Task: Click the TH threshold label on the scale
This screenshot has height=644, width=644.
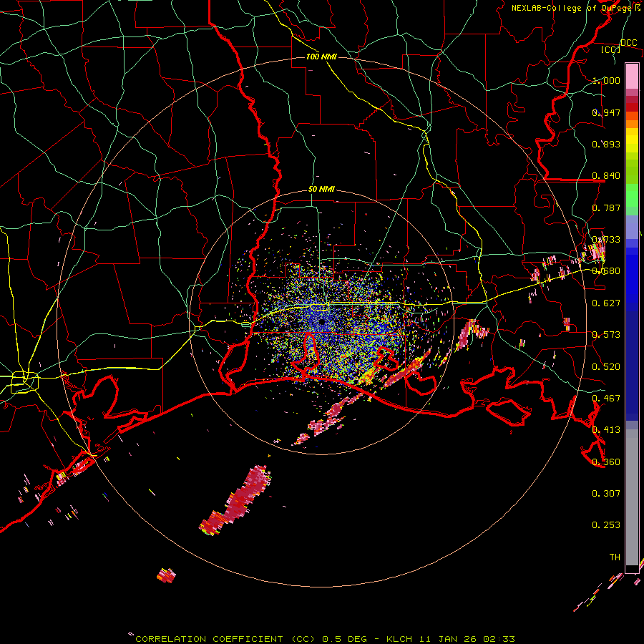Action: coord(615,557)
